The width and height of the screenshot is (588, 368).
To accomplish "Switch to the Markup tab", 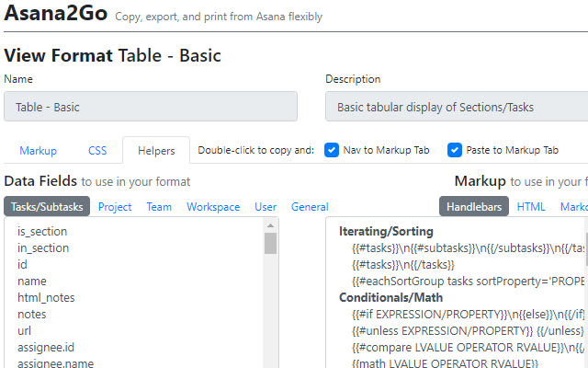I will (39, 151).
